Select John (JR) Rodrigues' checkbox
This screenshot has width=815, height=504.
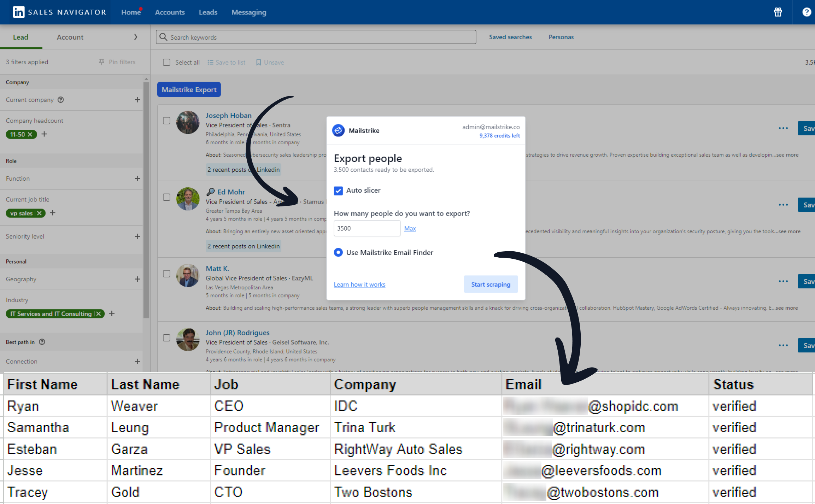click(x=166, y=338)
